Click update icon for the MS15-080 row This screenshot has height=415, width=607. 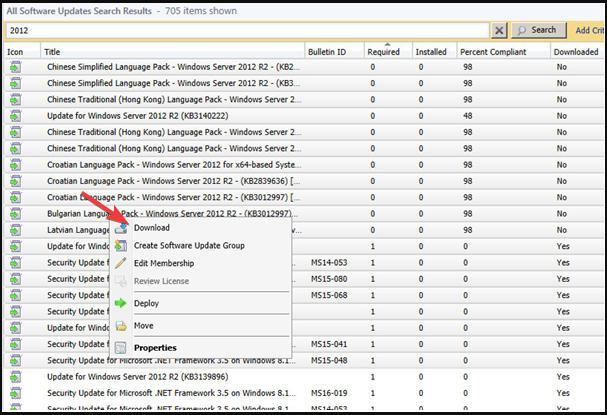tap(15, 279)
